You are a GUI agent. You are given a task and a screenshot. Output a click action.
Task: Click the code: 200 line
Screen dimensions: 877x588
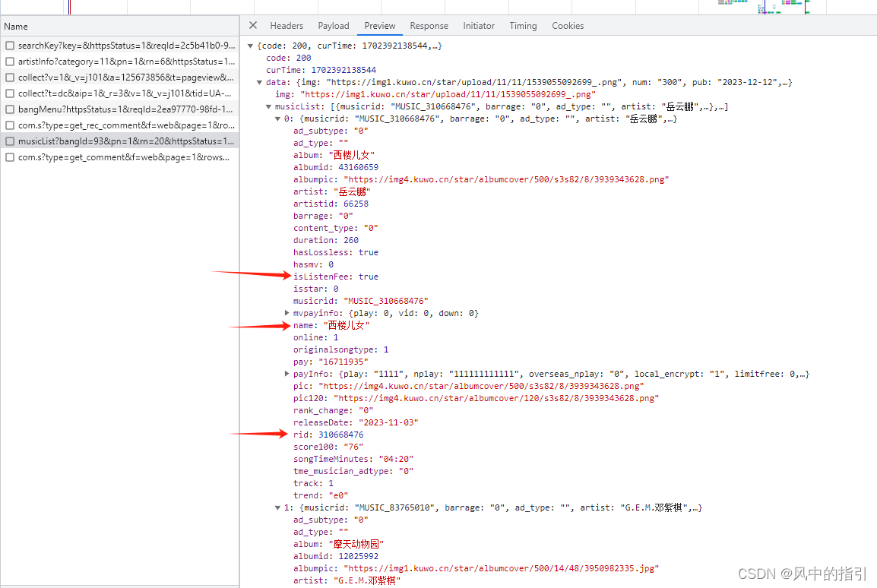(x=289, y=58)
